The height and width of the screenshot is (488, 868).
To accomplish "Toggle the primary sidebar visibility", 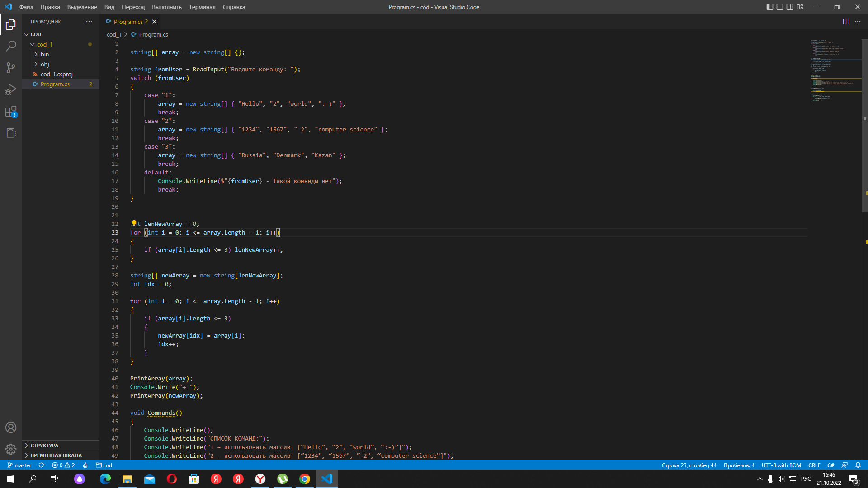I will pos(769,7).
